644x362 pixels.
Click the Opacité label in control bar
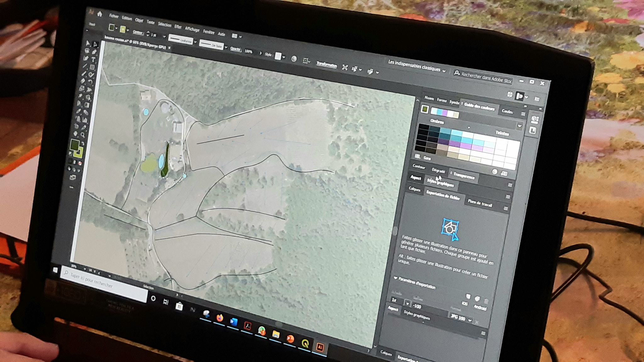click(x=235, y=49)
